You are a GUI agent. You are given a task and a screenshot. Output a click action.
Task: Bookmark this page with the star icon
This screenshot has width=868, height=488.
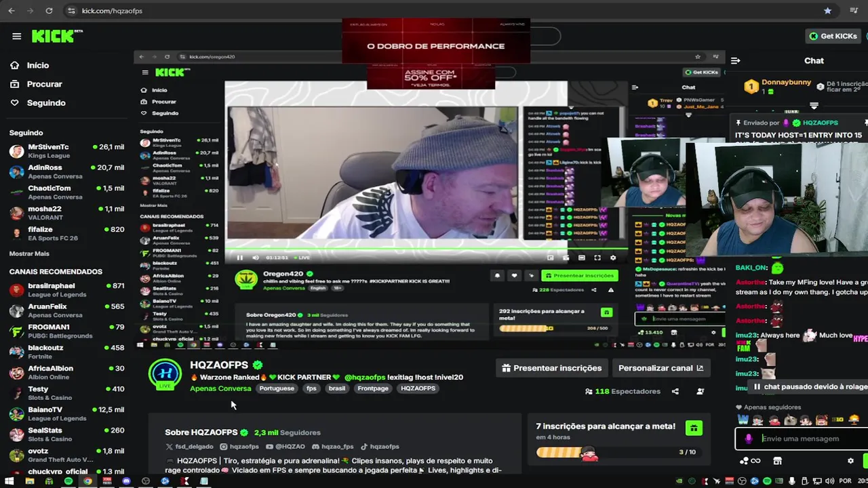(x=827, y=11)
